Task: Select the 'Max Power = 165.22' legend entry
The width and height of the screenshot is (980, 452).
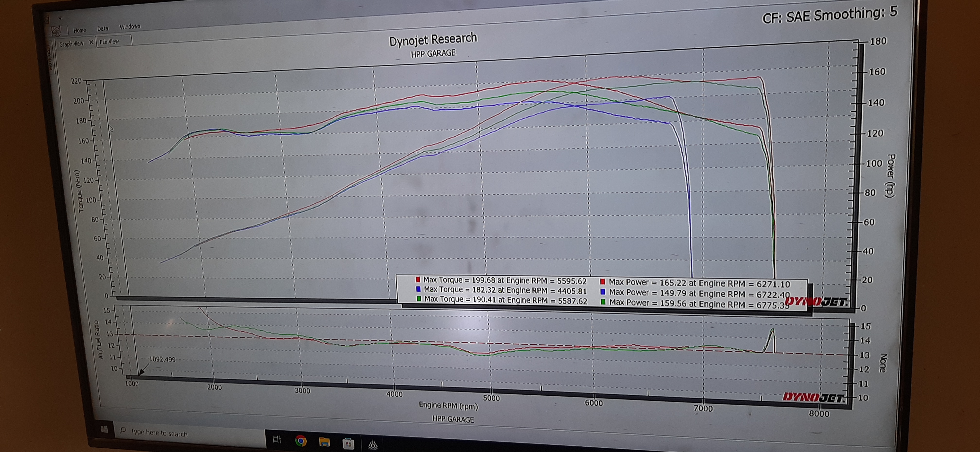Action: point(699,283)
